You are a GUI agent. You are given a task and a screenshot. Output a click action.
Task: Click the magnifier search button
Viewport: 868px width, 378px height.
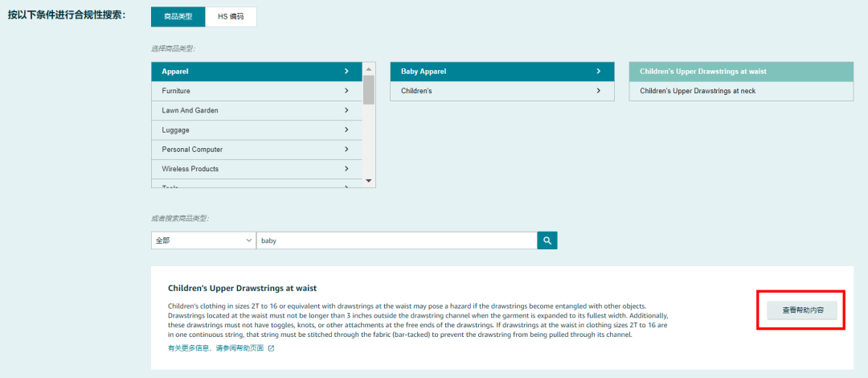click(547, 240)
